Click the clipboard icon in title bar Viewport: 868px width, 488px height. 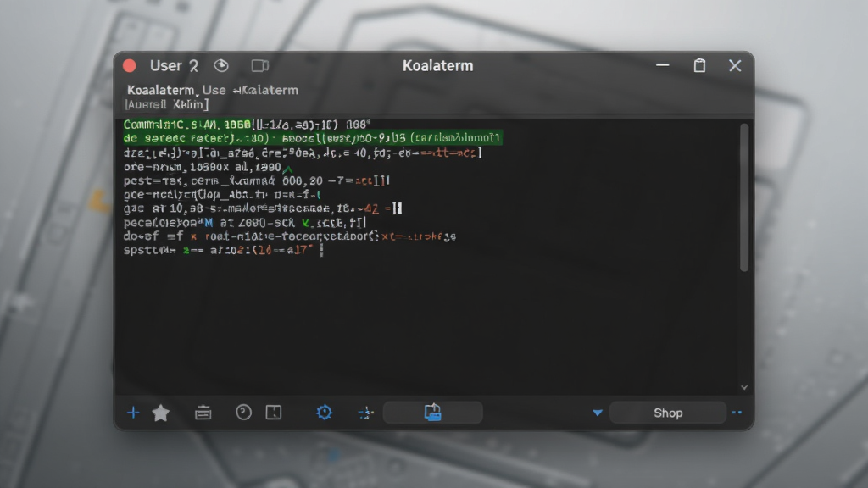pos(699,65)
